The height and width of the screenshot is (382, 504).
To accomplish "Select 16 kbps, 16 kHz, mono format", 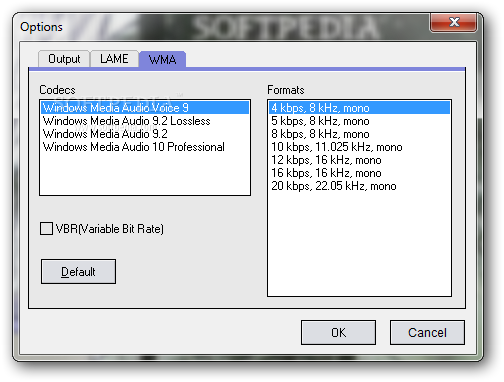I will point(359,173).
